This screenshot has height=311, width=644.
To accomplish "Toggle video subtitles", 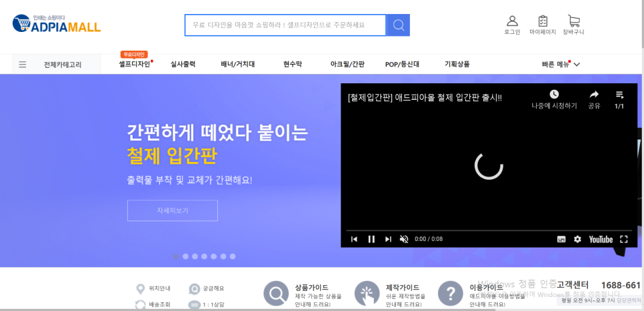I will pos(561,239).
